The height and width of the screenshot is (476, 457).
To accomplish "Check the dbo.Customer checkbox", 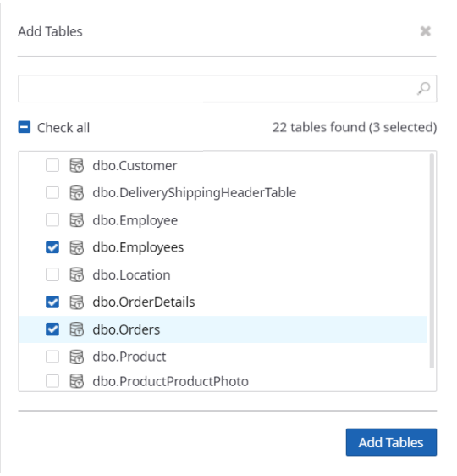I will (52, 166).
